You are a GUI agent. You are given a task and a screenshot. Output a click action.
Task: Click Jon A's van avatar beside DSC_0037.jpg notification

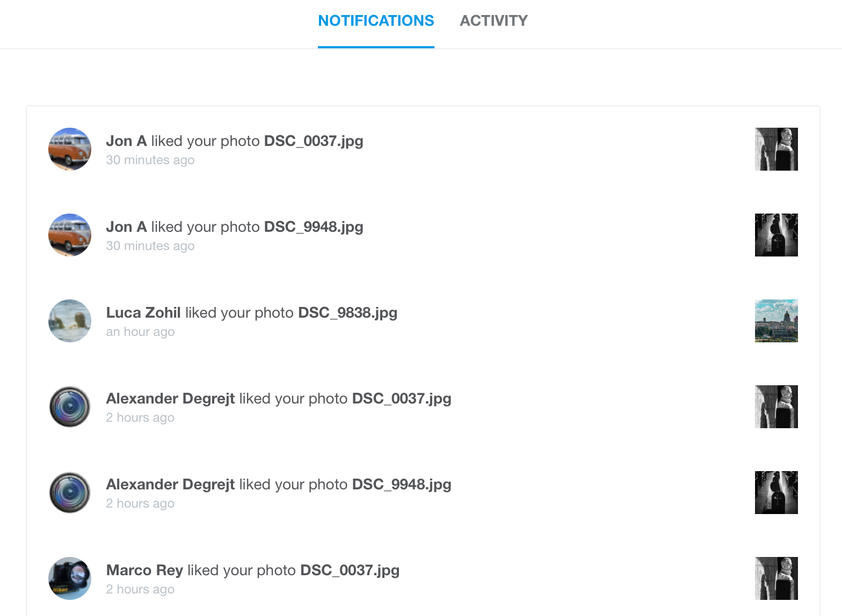point(70,149)
